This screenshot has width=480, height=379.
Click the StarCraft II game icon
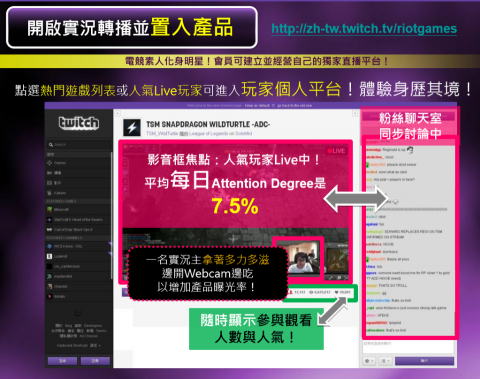50,220
